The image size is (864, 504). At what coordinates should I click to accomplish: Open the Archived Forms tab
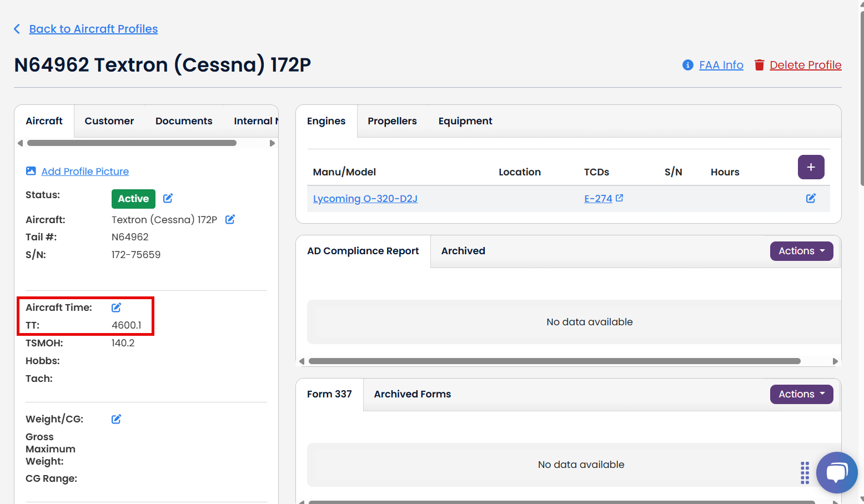click(413, 394)
